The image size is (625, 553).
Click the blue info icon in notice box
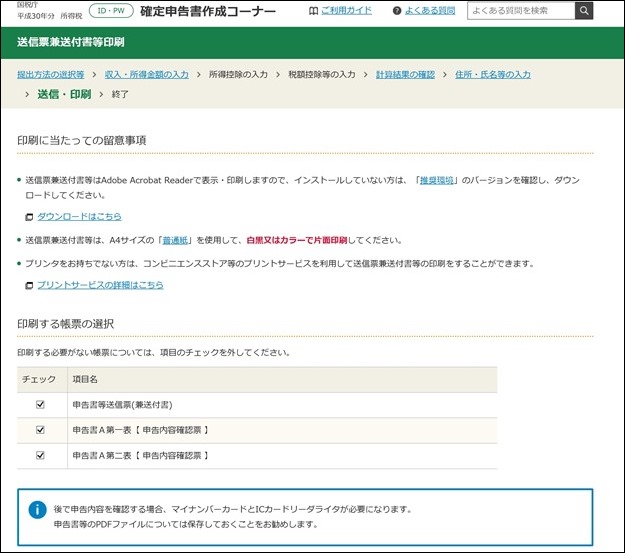tap(37, 510)
